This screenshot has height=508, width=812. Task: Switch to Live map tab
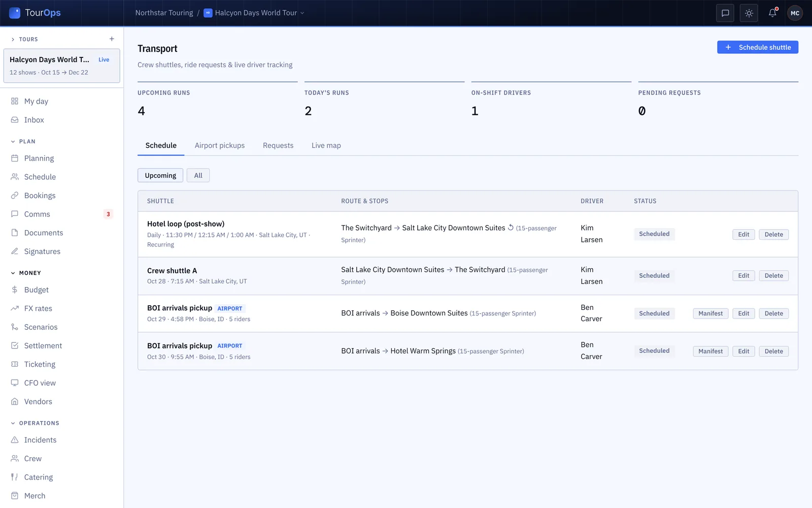326,145
